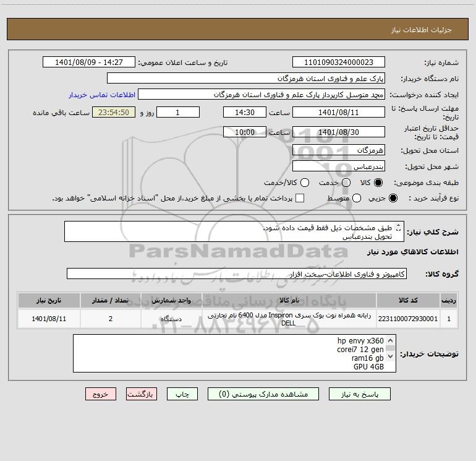Choose the کالا/خدمت radio option
The height and width of the screenshot is (461, 476).
[x=305, y=183]
